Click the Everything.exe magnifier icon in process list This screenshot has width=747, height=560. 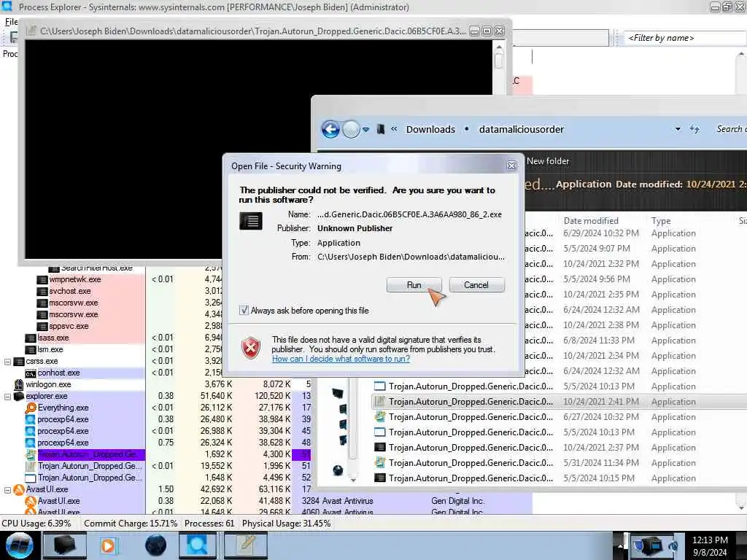point(31,408)
